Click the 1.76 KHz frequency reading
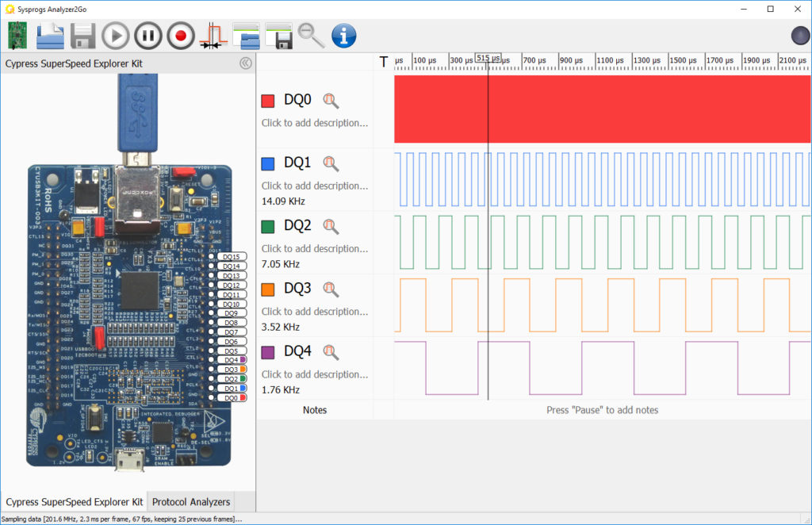This screenshot has height=525, width=812. (x=281, y=390)
